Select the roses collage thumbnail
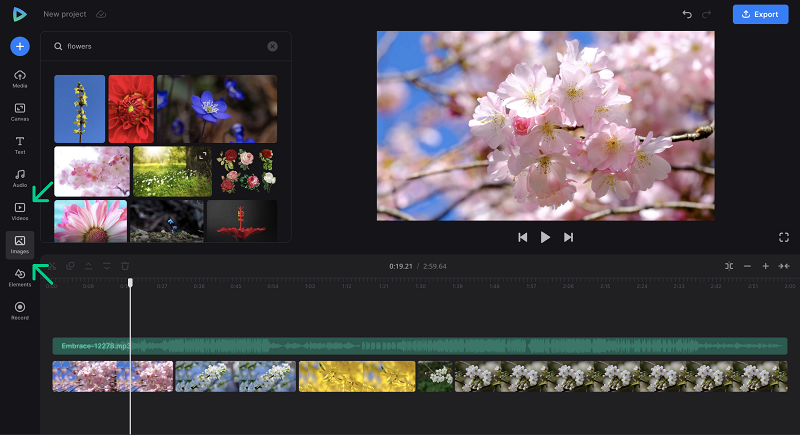This screenshot has height=435, width=800. [246, 171]
